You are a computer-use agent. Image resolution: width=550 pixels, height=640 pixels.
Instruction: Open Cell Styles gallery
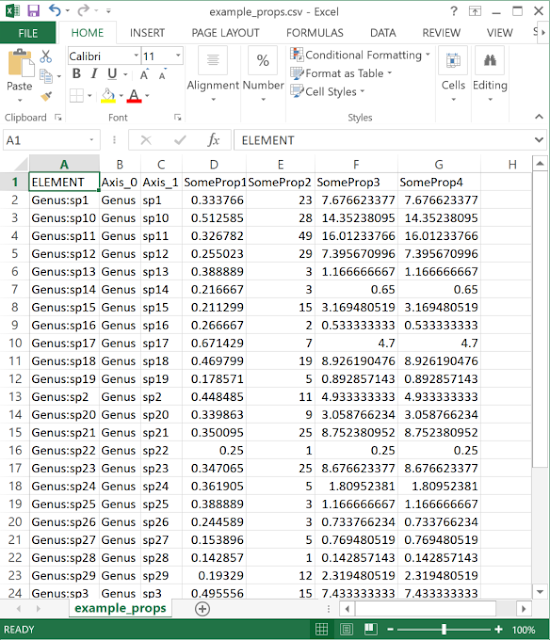(x=327, y=92)
